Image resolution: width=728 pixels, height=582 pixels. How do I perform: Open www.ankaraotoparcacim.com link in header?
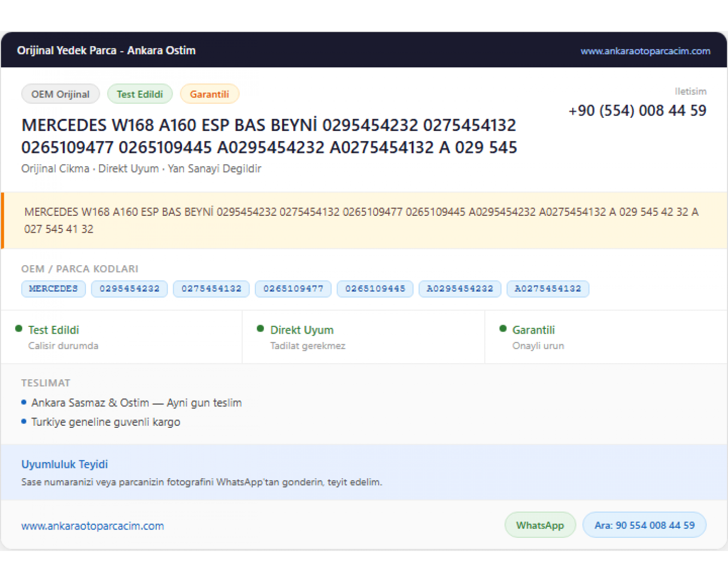tap(645, 51)
